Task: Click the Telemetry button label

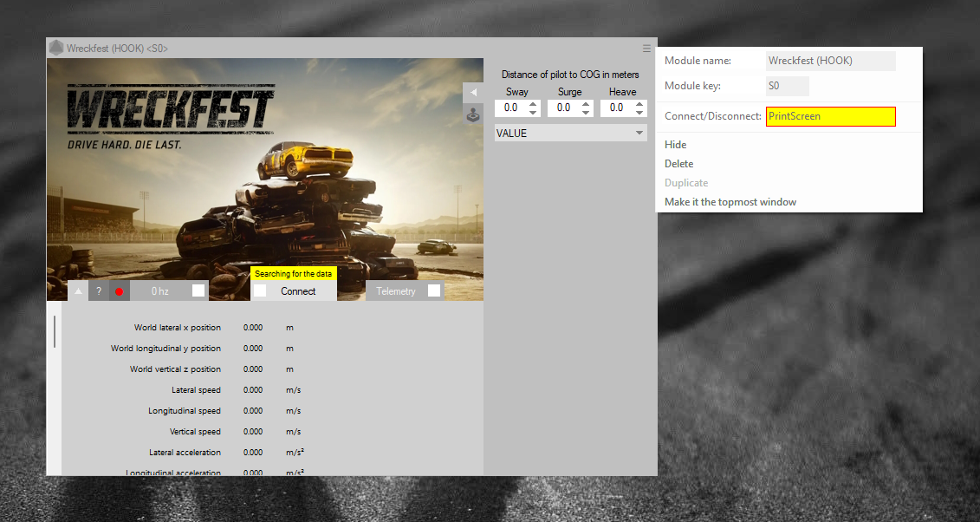Action: (396, 291)
